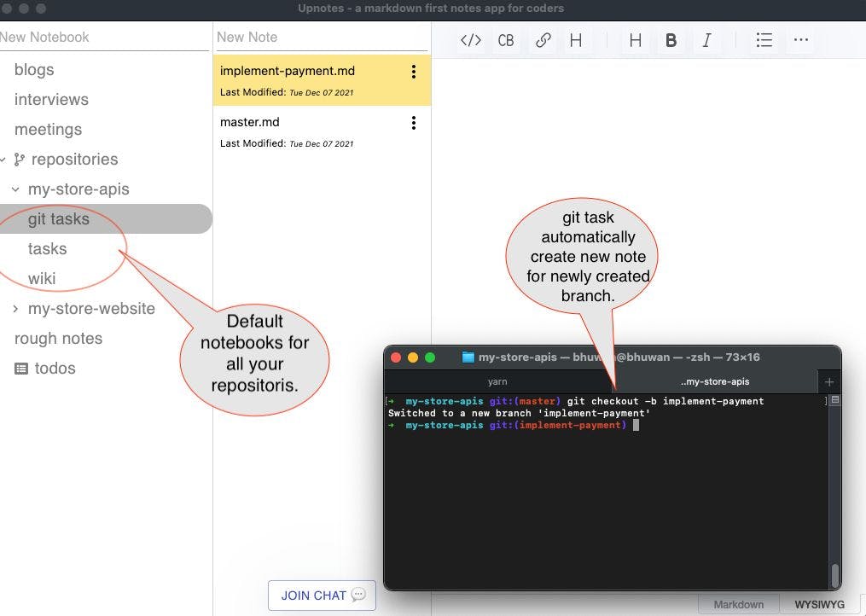
Task: Expand the my-store-website notebook
Action: (x=15, y=308)
